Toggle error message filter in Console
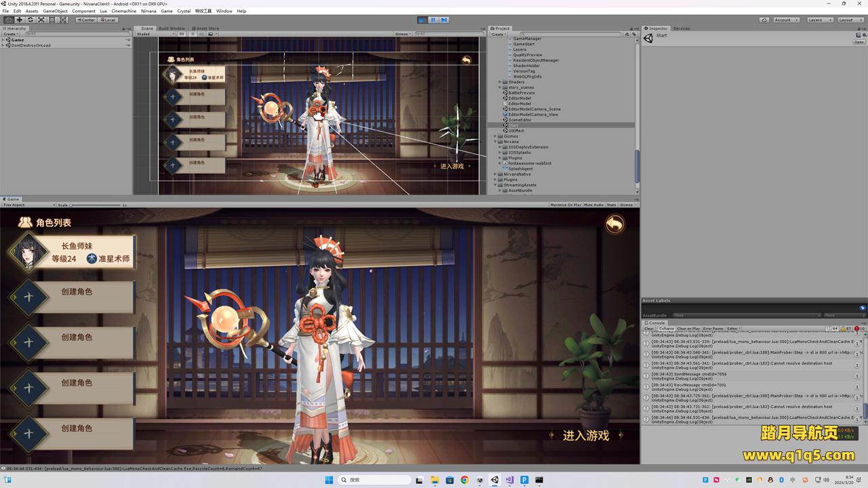Viewport: 868px width, 488px height. click(857, 329)
